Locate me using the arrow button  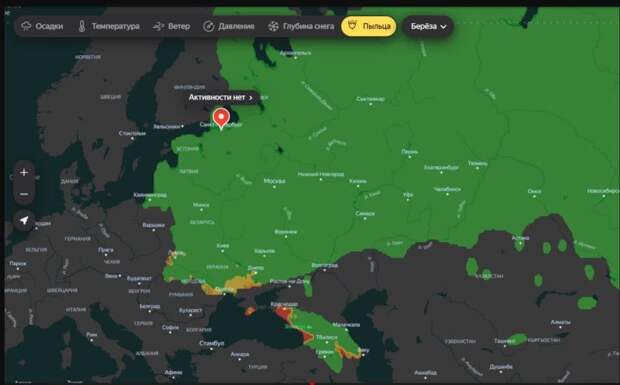tap(24, 220)
